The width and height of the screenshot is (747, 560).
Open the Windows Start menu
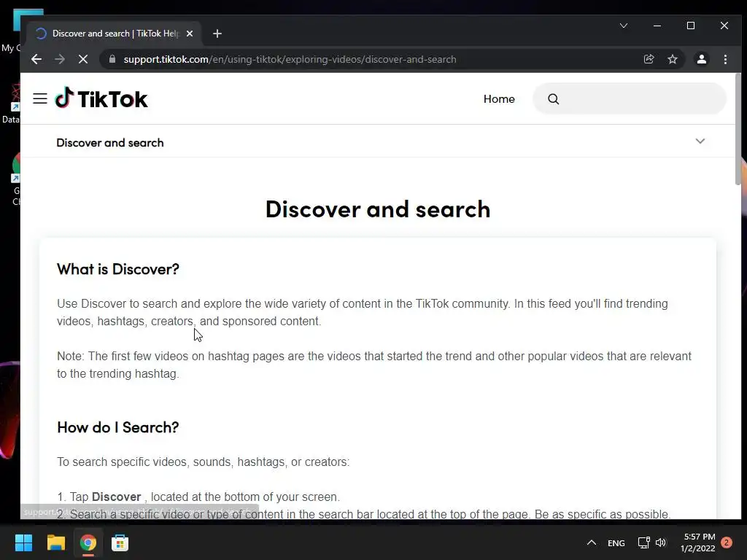[23, 542]
